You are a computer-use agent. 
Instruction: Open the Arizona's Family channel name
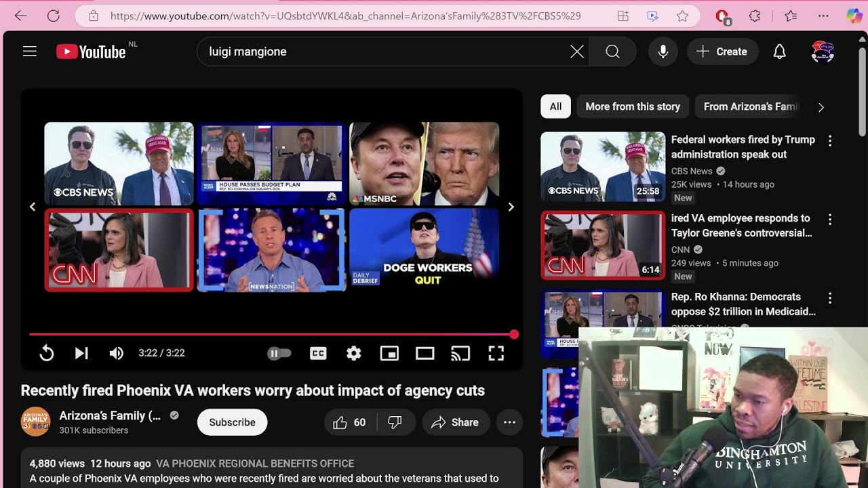110,415
